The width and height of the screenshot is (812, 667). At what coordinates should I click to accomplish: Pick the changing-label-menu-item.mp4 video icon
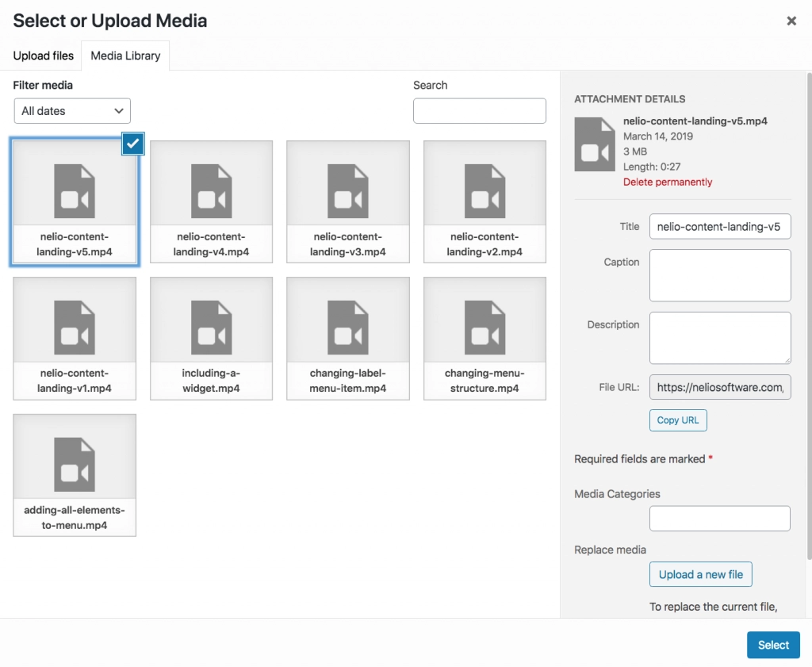click(x=348, y=328)
